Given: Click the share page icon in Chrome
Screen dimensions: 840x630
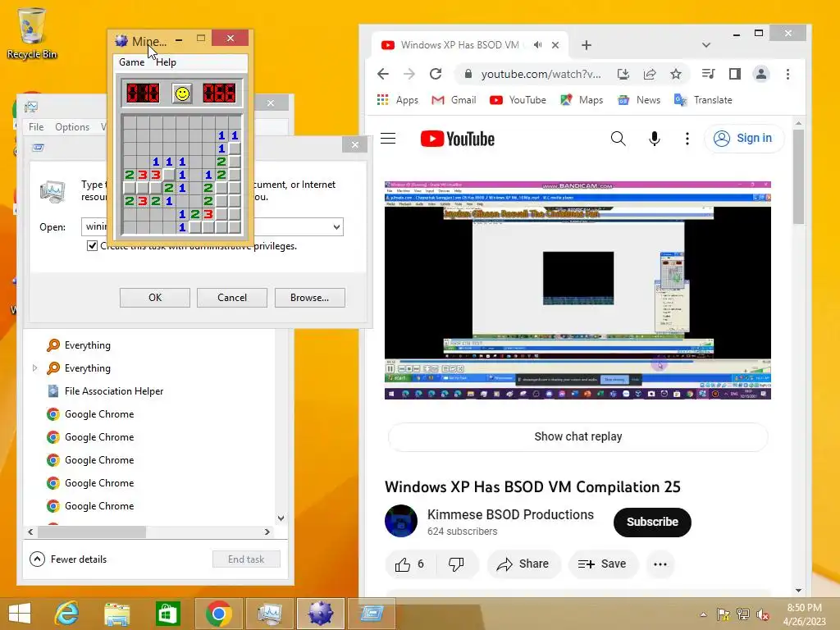Looking at the screenshot, I should [x=650, y=74].
